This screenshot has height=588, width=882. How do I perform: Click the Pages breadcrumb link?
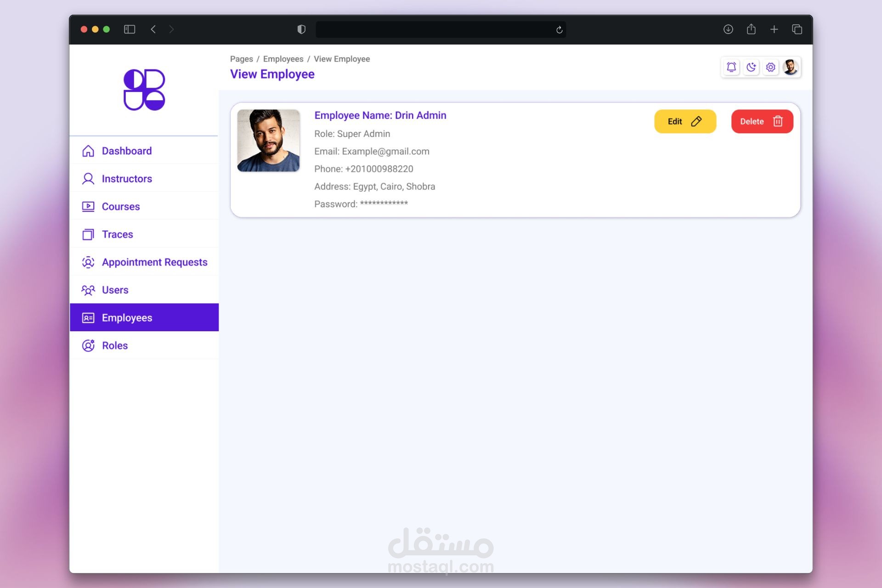click(x=242, y=59)
